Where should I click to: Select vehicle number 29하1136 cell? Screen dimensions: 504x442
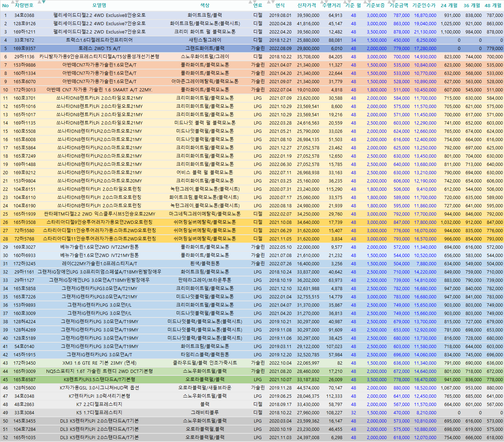(24, 57)
